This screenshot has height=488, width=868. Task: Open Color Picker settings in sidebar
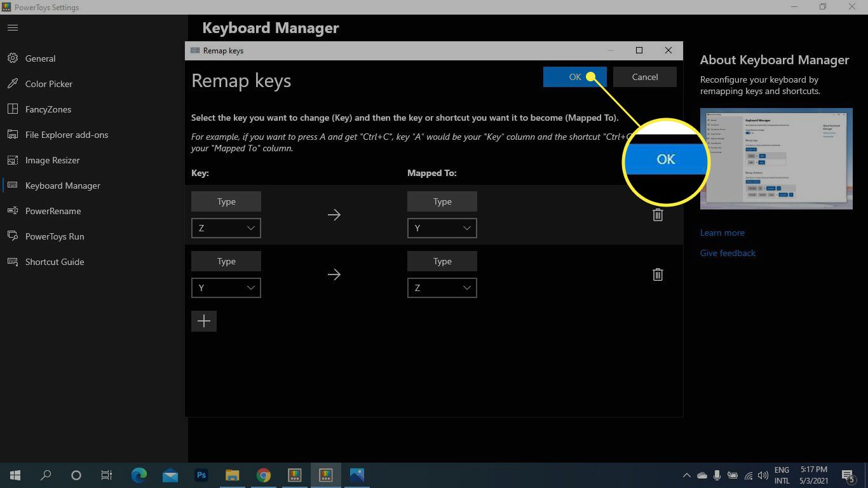(x=94, y=84)
